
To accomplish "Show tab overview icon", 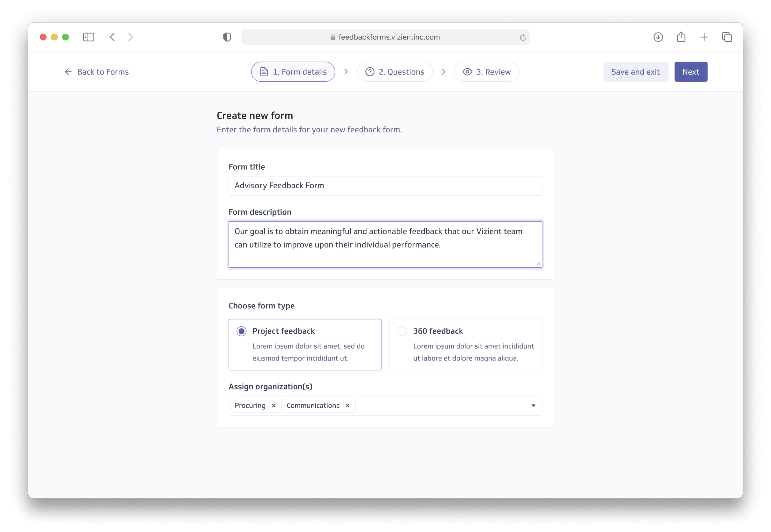I will click(x=727, y=37).
